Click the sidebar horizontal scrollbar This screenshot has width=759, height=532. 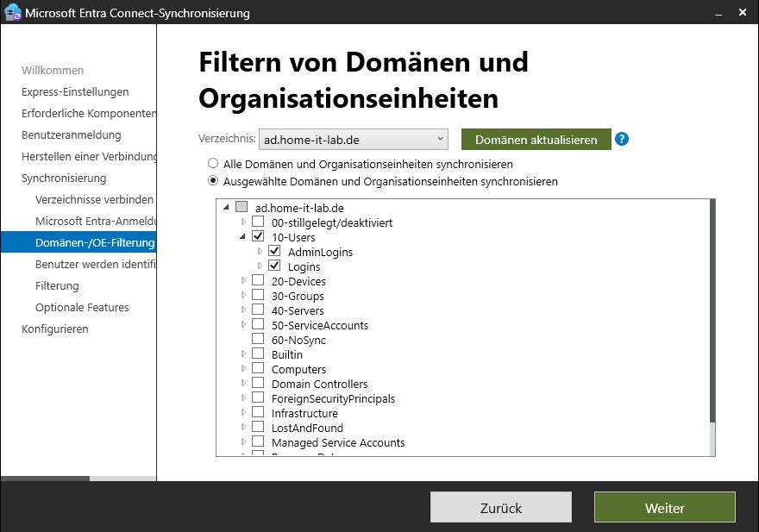[x=45, y=479]
